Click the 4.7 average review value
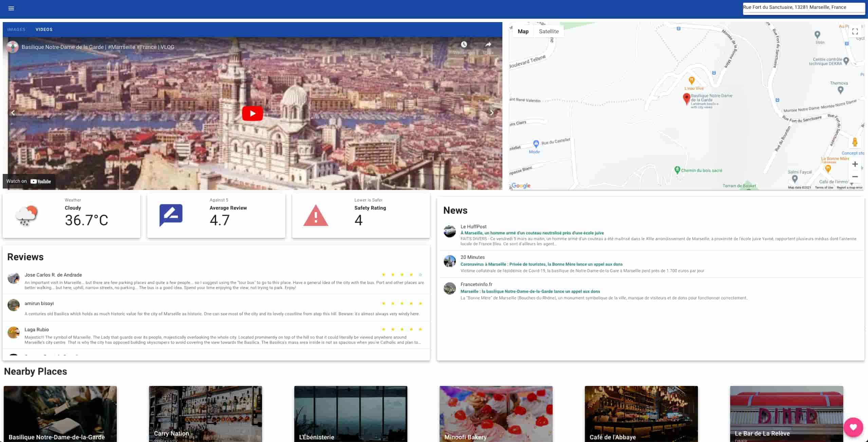Screen dimensions: 868x442 (x=220, y=220)
